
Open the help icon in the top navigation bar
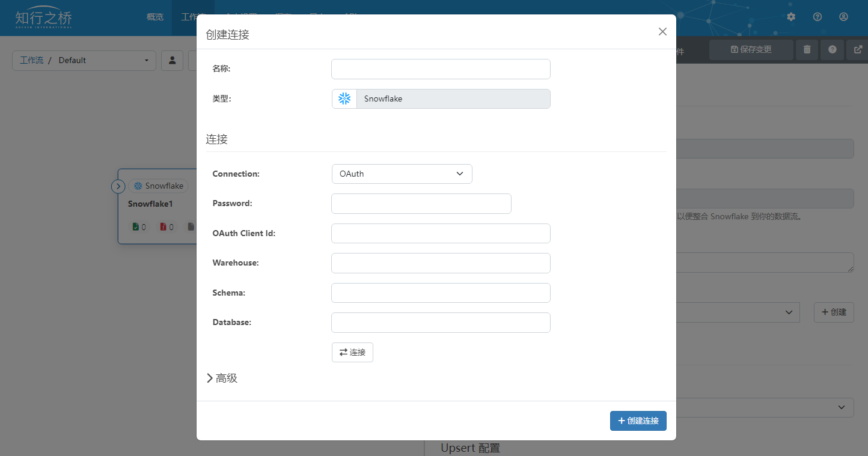[818, 17]
